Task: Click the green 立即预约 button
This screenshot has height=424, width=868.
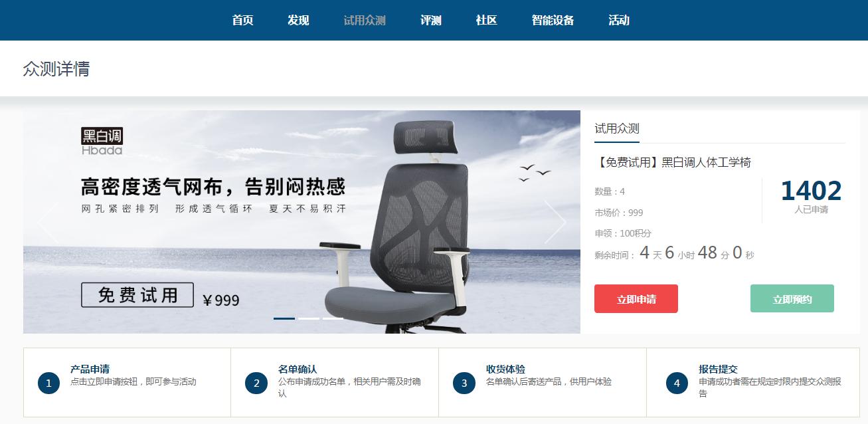Action: pyautogui.click(x=792, y=298)
